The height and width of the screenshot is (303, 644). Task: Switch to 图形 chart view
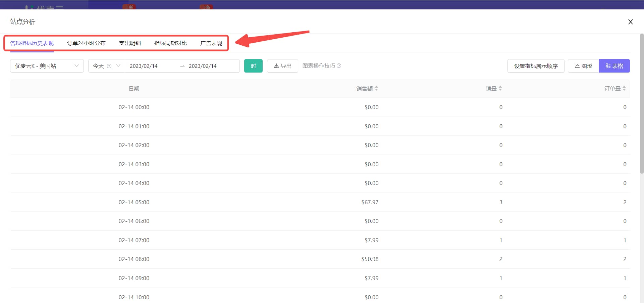click(583, 66)
